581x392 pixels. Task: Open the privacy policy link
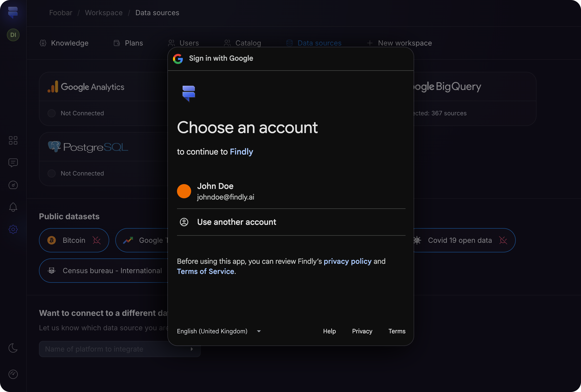[347, 261]
